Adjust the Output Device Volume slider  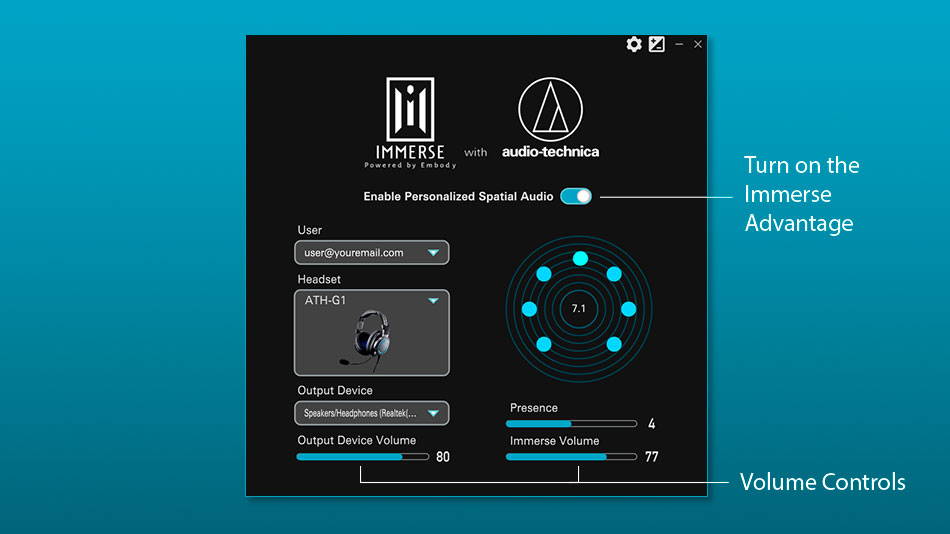362,456
